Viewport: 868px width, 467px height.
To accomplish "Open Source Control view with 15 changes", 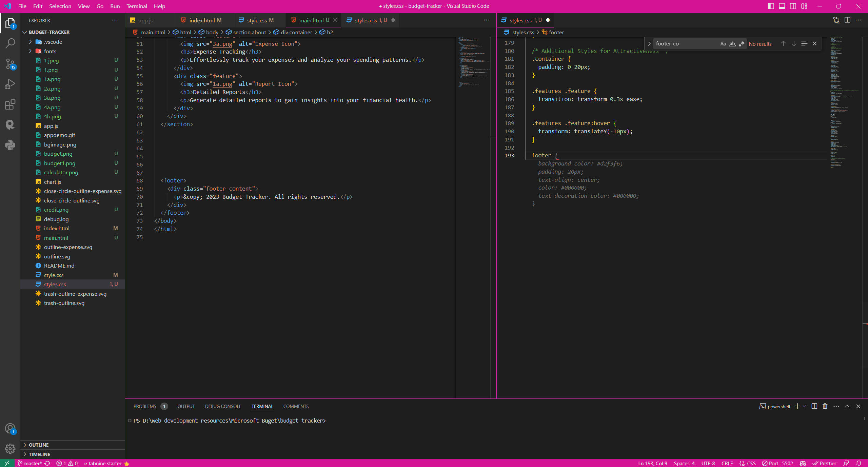I will point(10,64).
